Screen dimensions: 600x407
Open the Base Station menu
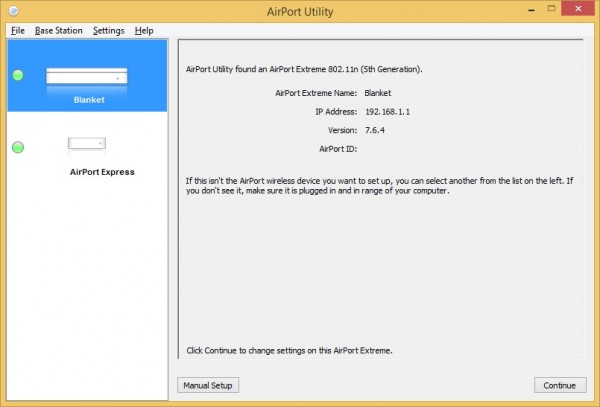(59, 31)
